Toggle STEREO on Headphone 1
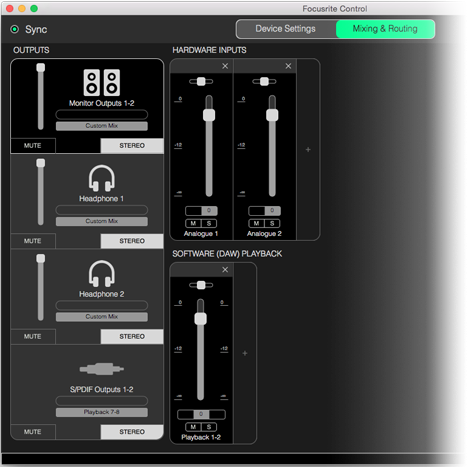Screen dimensions: 467x467 (132, 241)
